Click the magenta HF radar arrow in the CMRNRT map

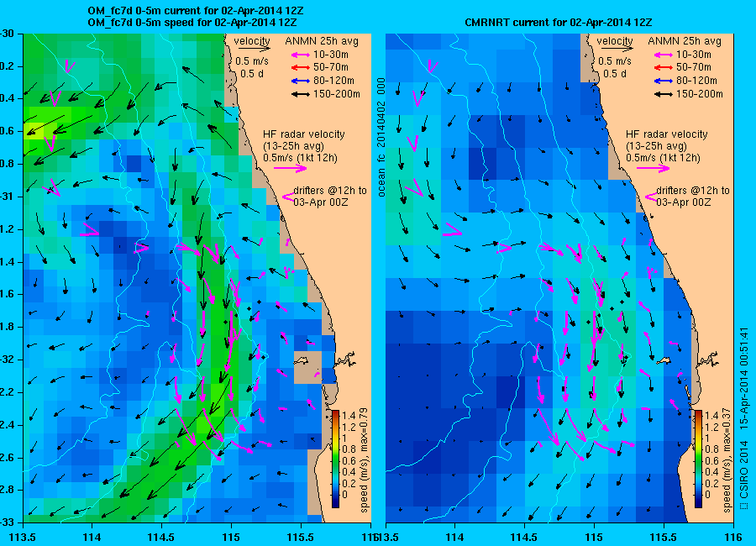coord(653,168)
